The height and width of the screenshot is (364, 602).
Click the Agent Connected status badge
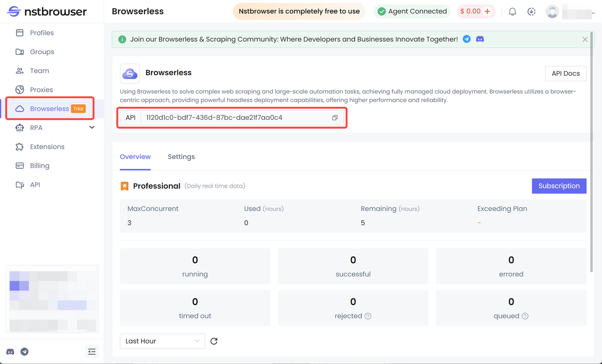click(412, 11)
